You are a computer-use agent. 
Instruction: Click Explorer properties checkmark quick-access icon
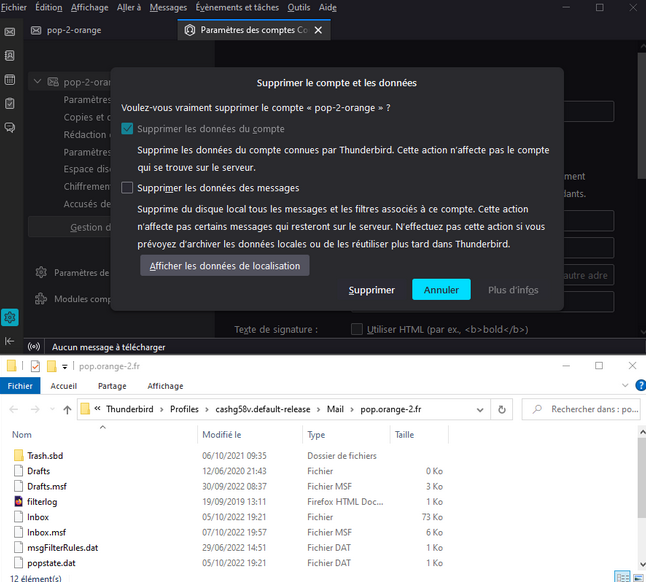(x=35, y=366)
